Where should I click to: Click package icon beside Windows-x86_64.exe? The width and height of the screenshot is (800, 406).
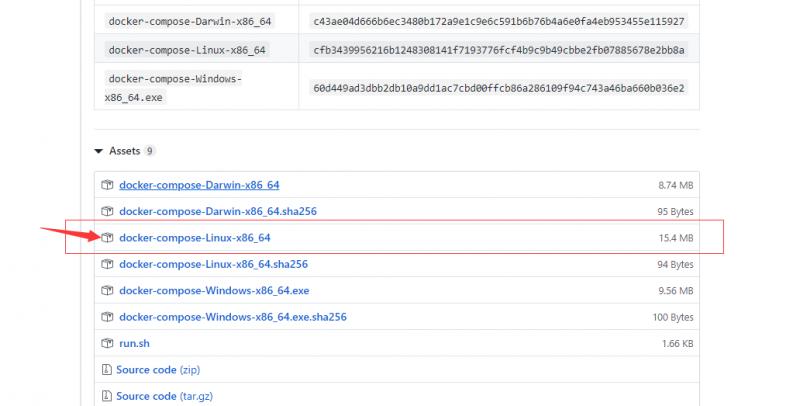(x=107, y=291)
